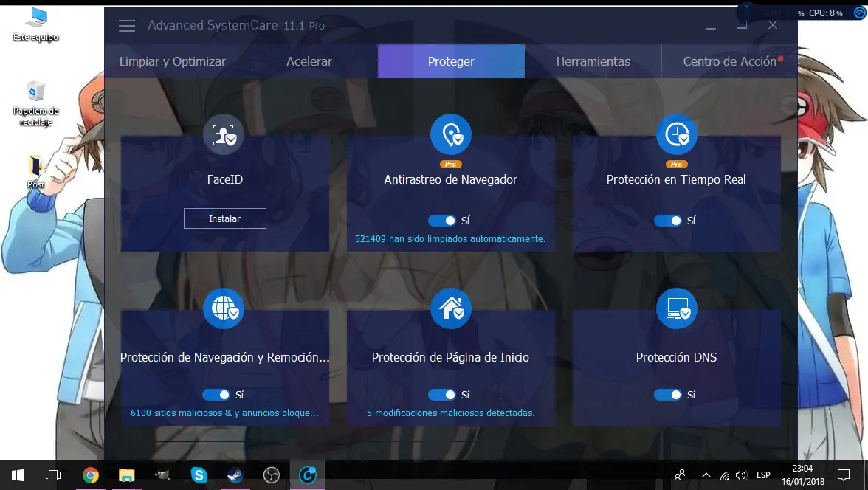Click the Protección en Tiempo Real clock icon
868x490 pixels.
coord(676,134)
